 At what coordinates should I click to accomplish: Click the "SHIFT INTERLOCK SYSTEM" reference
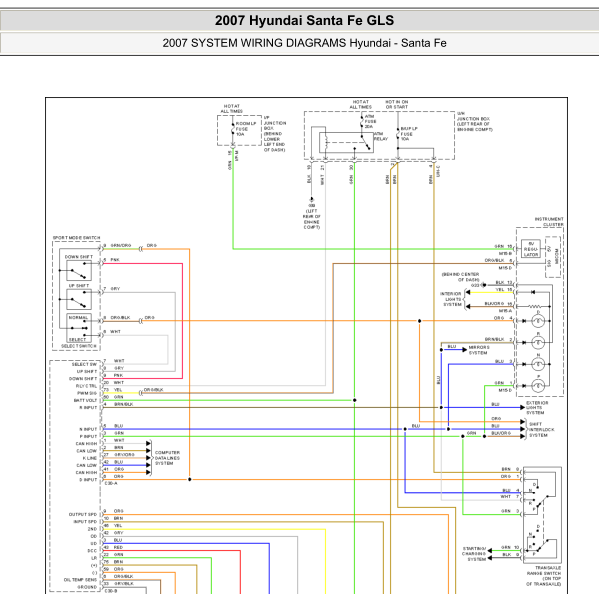click(541, 429)
